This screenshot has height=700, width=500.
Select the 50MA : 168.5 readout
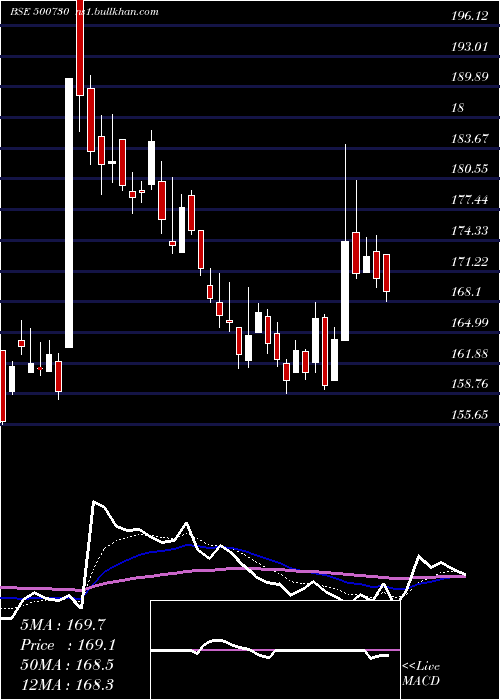pyautogui.click(x=67, y=664)
